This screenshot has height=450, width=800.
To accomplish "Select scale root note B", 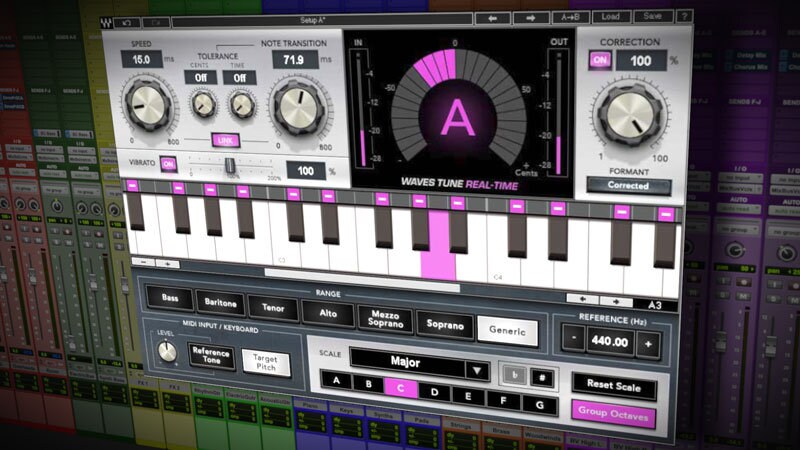I will click(368, 384).
